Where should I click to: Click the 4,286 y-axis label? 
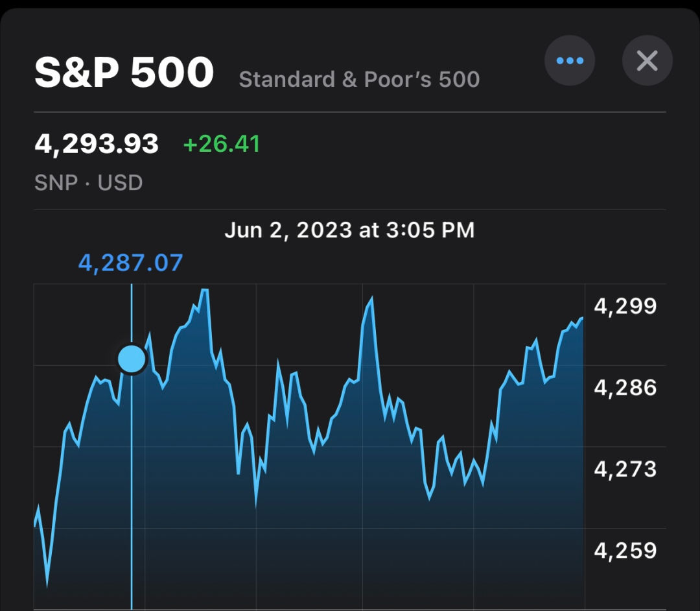coord(625,388)
